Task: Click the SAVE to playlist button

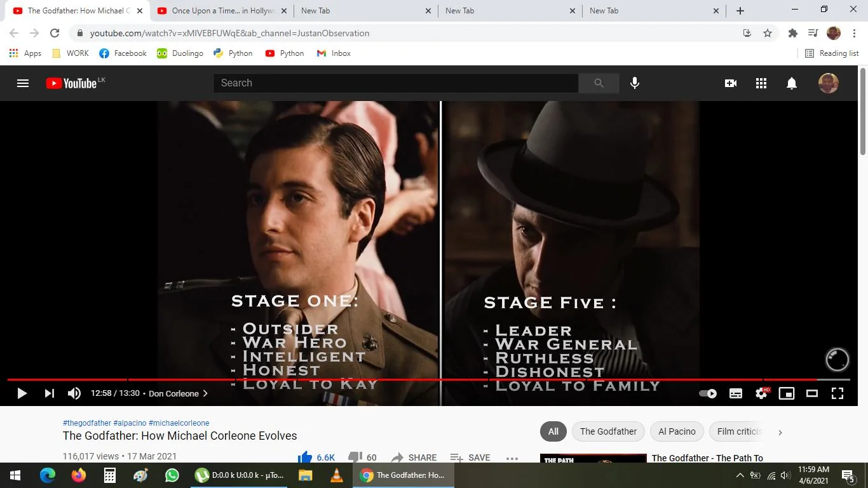Action: coord(470,457)
